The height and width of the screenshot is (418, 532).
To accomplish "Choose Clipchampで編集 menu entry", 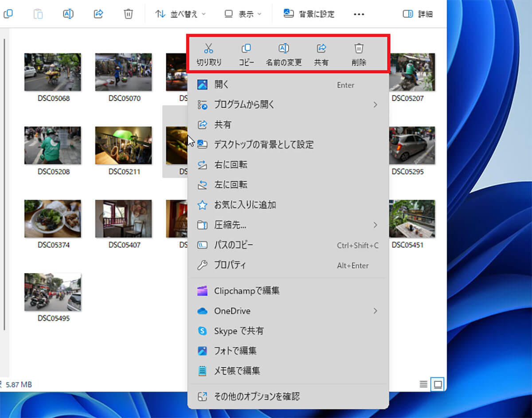I will click(288, 291).
